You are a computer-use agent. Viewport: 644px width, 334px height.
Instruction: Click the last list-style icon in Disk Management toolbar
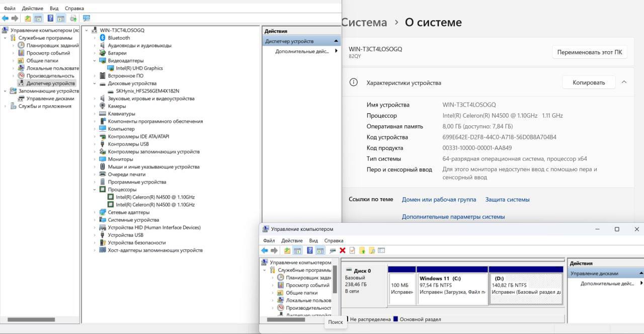381,251
